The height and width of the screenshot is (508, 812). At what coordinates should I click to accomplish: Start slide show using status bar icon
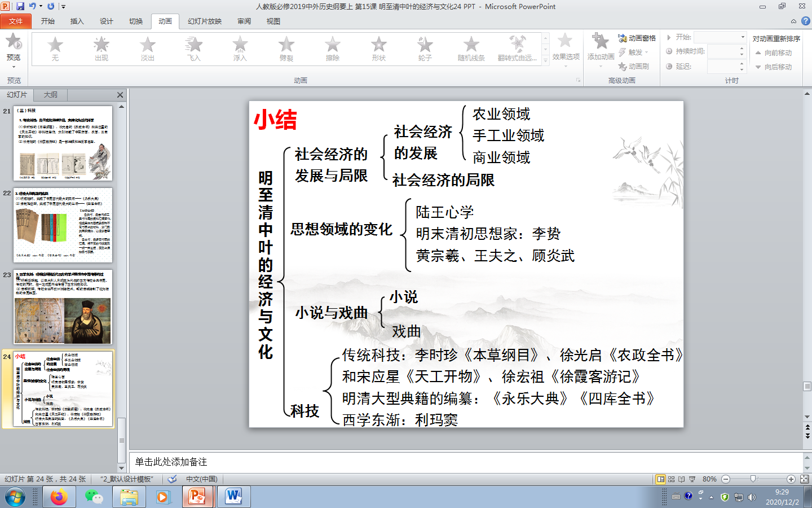point(692,479)
